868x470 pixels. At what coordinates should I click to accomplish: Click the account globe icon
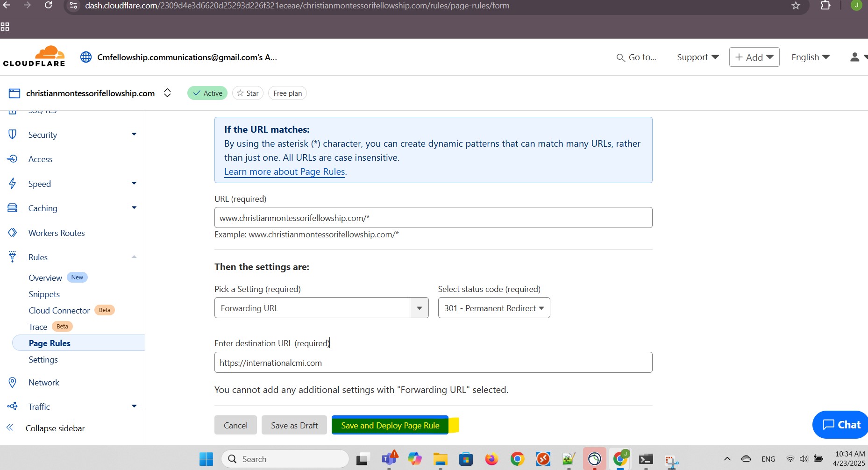86,57
